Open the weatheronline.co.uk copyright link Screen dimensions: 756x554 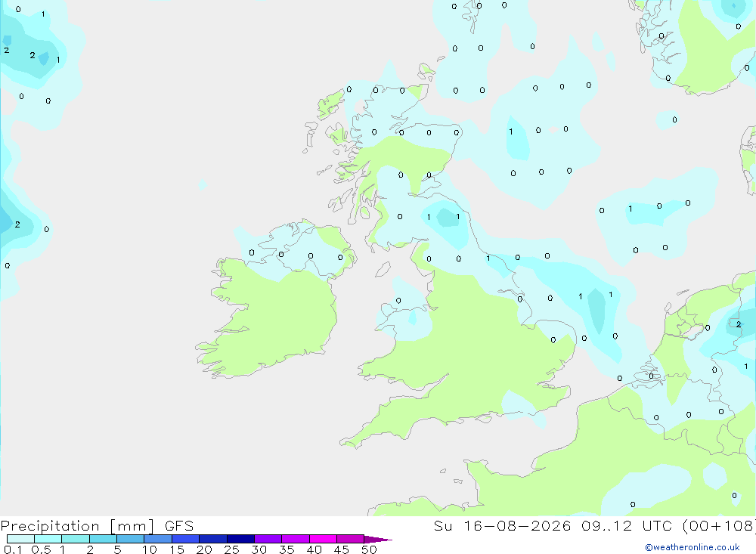(x=692, y=547)
